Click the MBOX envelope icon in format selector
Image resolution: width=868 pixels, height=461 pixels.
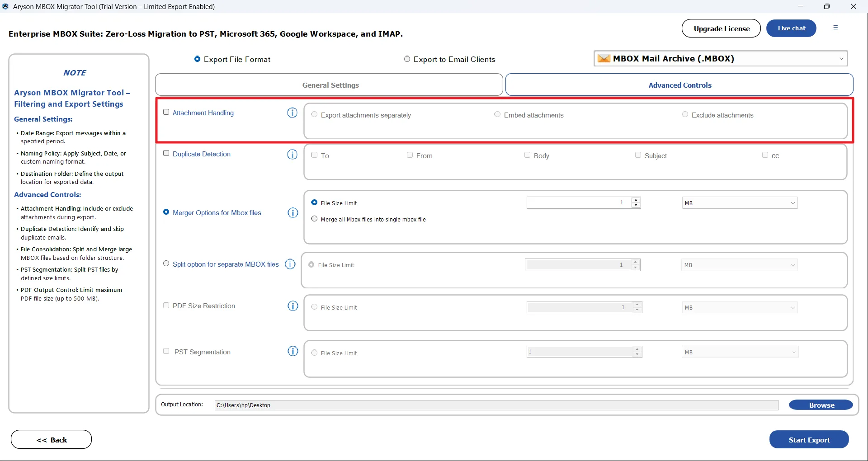604,58
